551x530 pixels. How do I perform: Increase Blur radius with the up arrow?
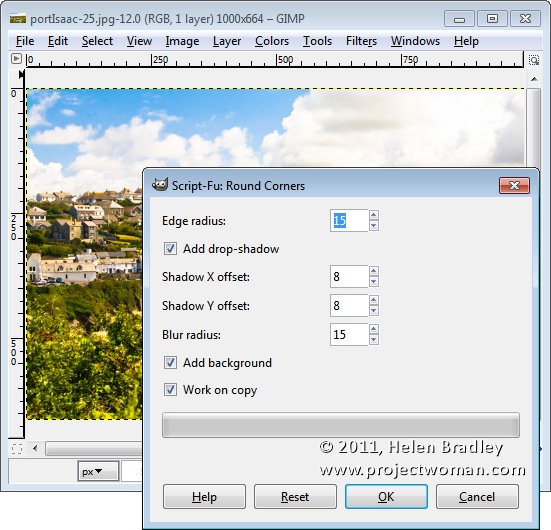click(374, 329)
